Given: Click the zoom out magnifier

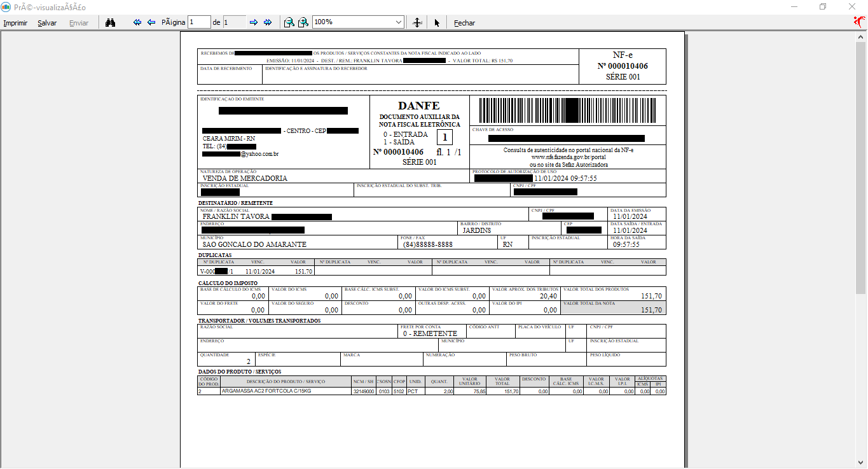Looking at the screenshot, I should click(289, 22).
